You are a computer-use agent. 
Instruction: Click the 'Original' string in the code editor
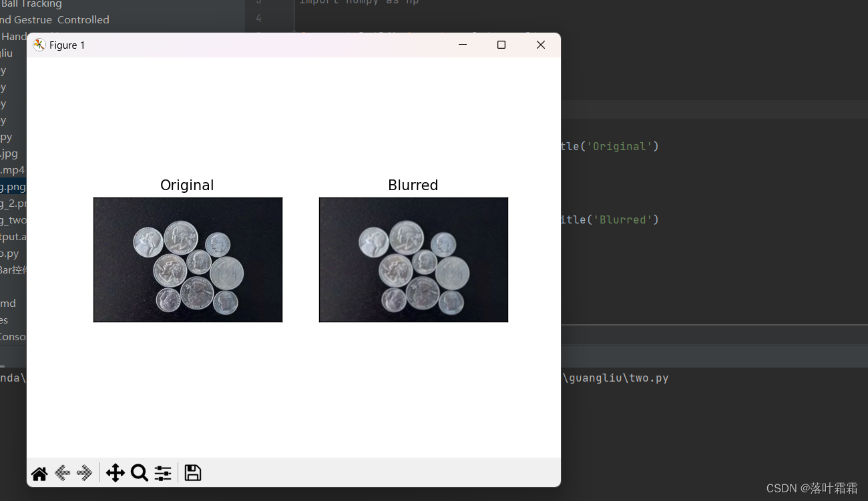619,146
